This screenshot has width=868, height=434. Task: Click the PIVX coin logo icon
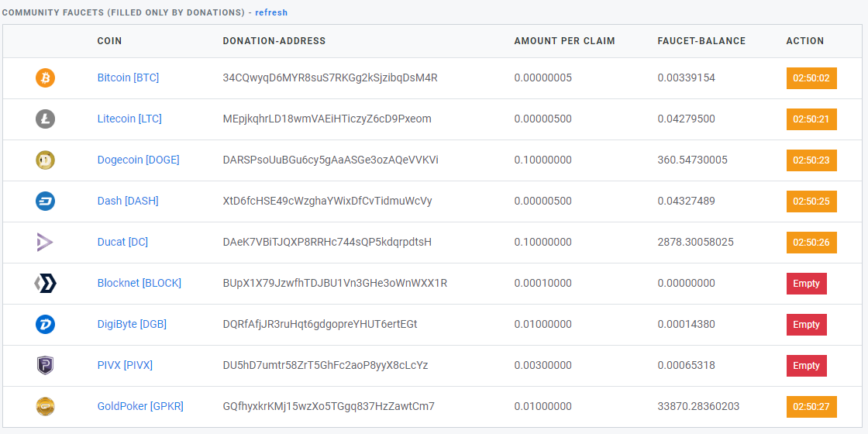point(46,365)
